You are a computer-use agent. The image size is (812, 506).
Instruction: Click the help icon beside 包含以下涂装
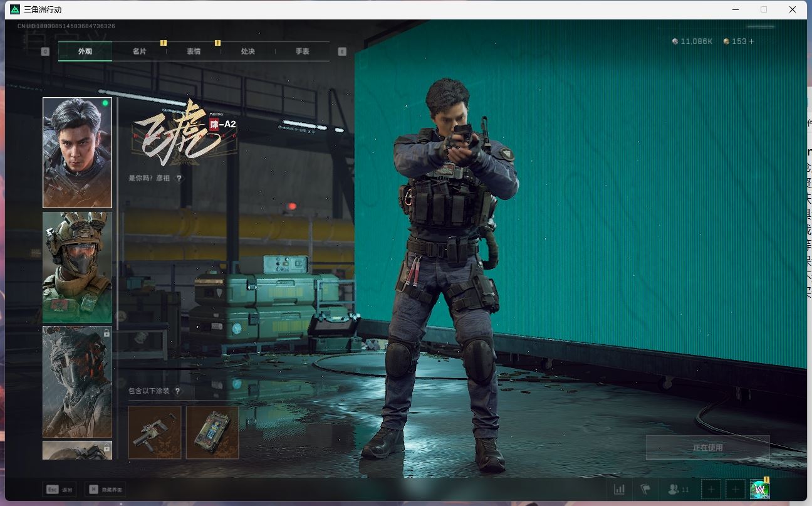(178, 391)
